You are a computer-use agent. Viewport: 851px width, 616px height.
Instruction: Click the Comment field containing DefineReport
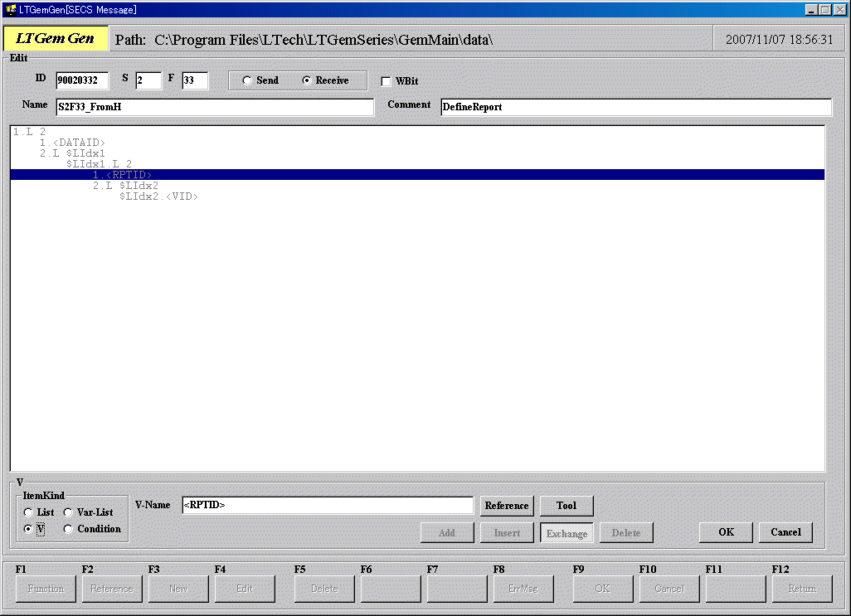click(635, 107)
